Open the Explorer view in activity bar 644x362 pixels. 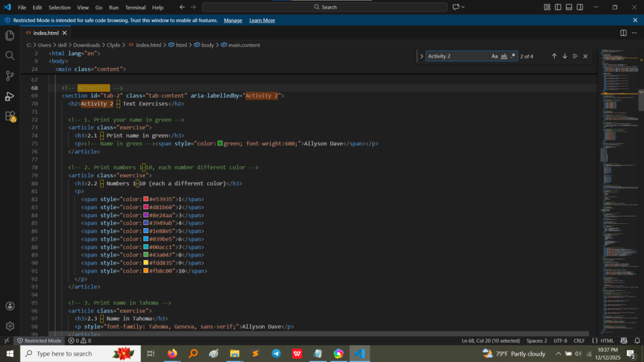(9, 36)
